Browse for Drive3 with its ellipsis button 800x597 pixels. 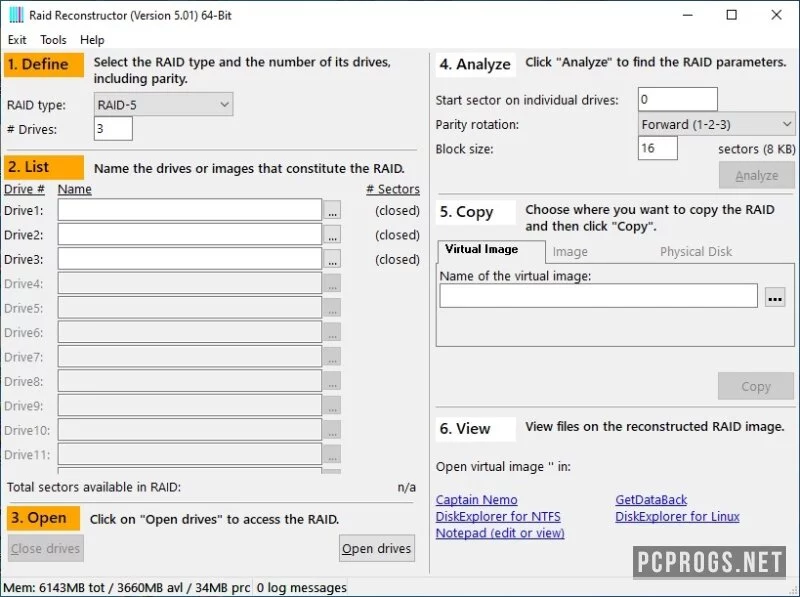(332, 259)
